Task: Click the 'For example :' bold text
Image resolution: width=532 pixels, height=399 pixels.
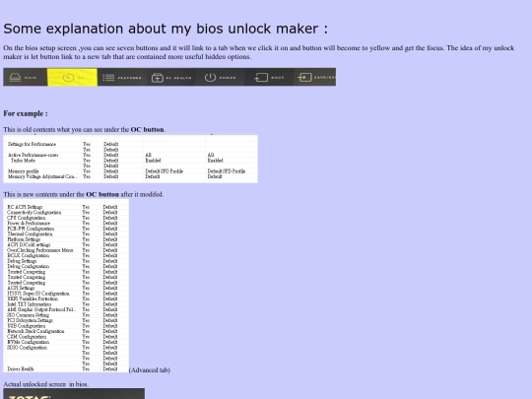Action: pyautogui.click(x=26, y=113)
